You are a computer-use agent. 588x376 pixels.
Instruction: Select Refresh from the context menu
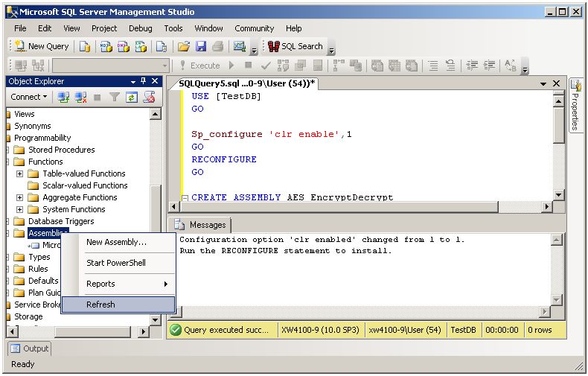click(x=100, y=305)
